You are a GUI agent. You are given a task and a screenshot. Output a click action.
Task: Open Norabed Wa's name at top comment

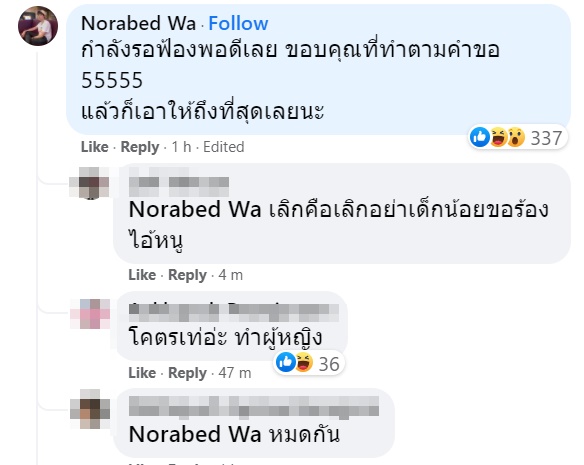point(138,23)
